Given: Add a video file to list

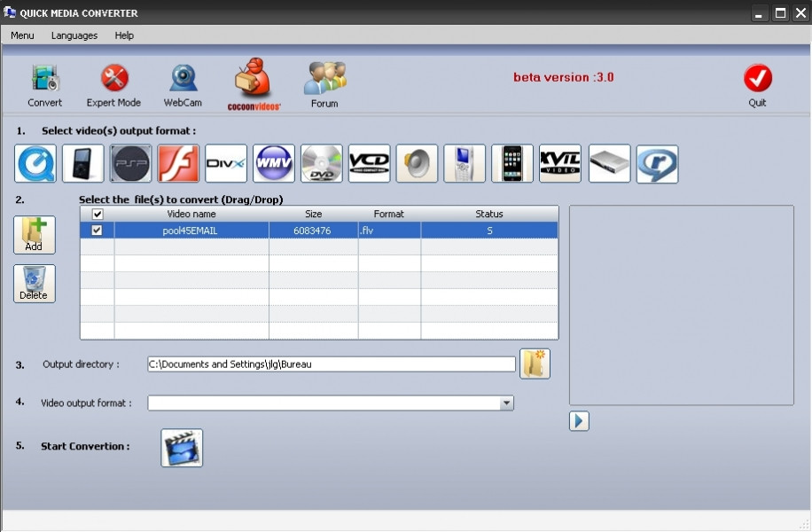Looking at the screenshot, I should (x=35, y=235).
